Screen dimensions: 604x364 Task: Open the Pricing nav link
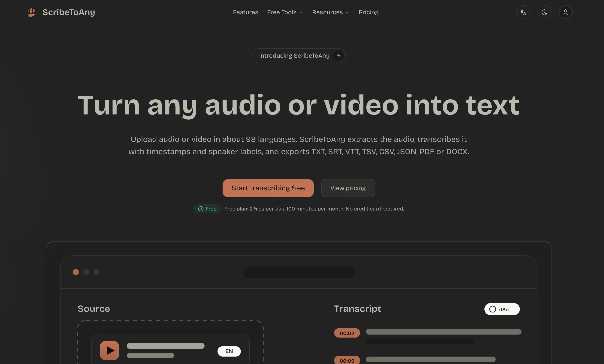tap(369, 12)
